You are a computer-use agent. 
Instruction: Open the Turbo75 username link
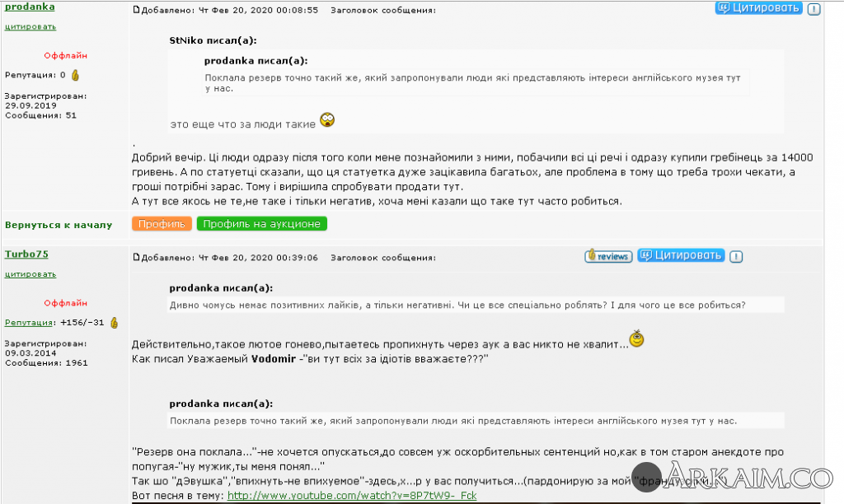26,254
